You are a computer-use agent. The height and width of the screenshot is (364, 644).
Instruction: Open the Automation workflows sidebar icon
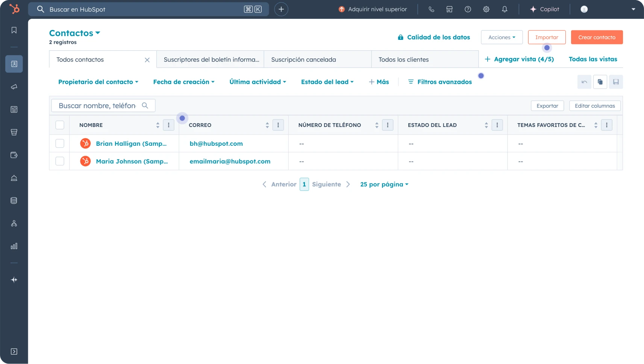14,224
